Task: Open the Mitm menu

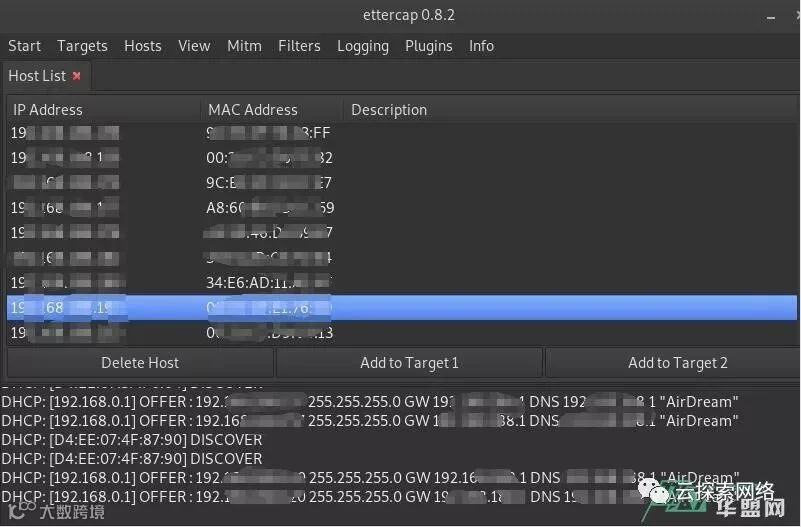Action: pos(244,46)
